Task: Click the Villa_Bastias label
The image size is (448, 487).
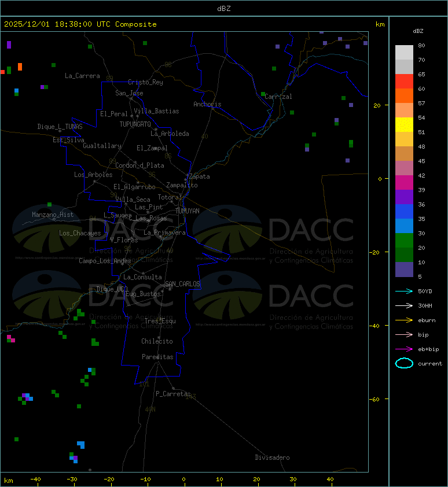Action: coord(156,111)
